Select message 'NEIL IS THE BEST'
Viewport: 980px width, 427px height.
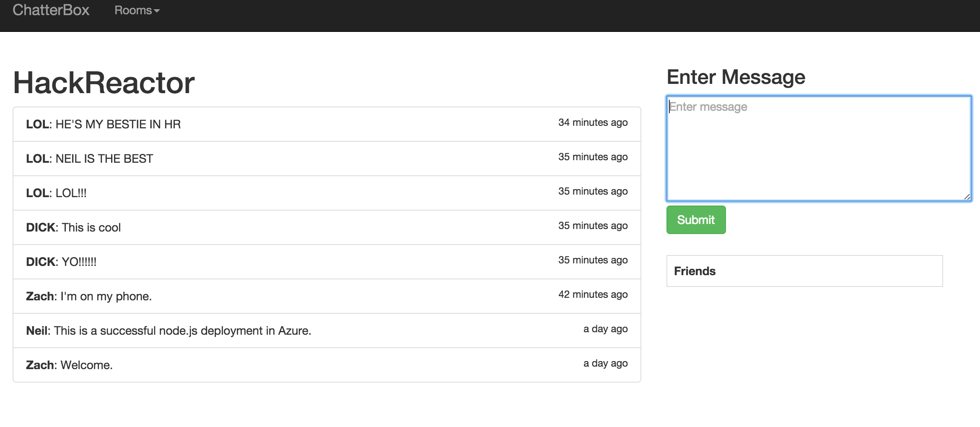coord(327,159)
